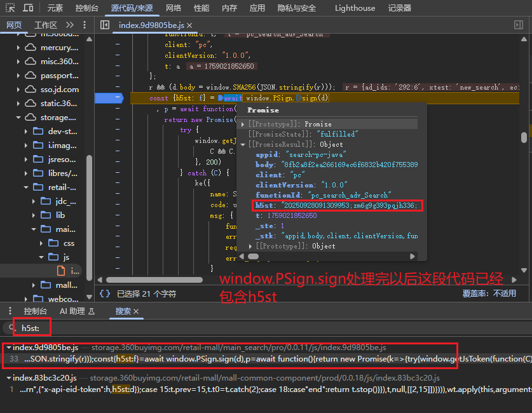The height and width of the screenshot is (413, 532).
Task: Select the css folder icon
Action: pos(53,243)
